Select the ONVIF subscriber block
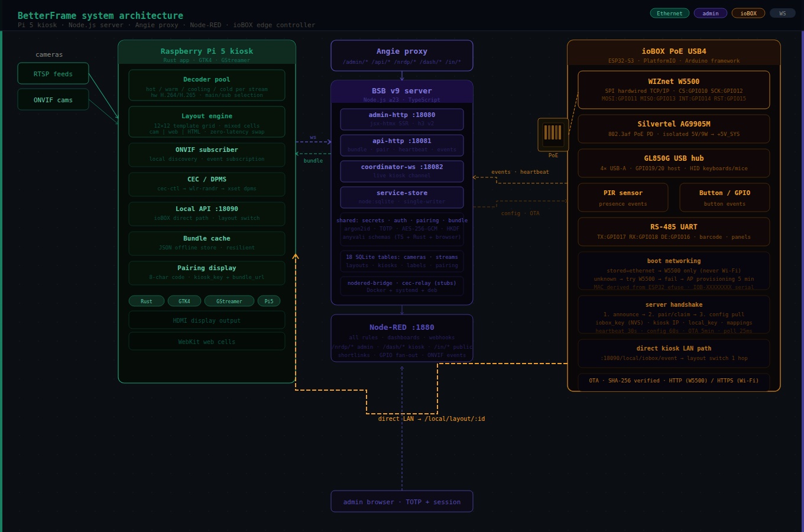This screenshot has height=532, width=804. point(207,155)
